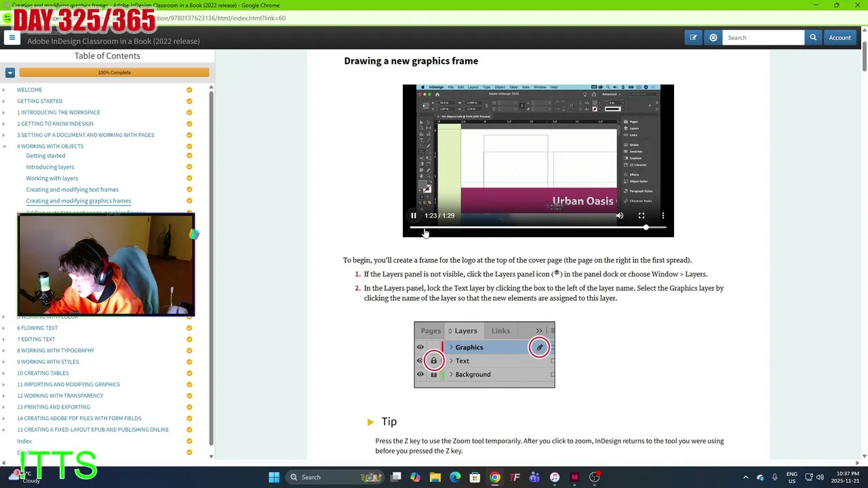The width and height of the screenshot is (868, 488).
Task: Open Microsoft Store from the taskbar
Action: click(475, 477)
